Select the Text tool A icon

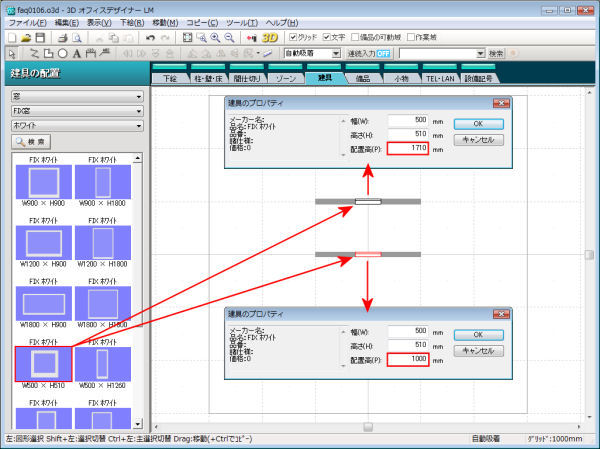[x=77, y=53]
